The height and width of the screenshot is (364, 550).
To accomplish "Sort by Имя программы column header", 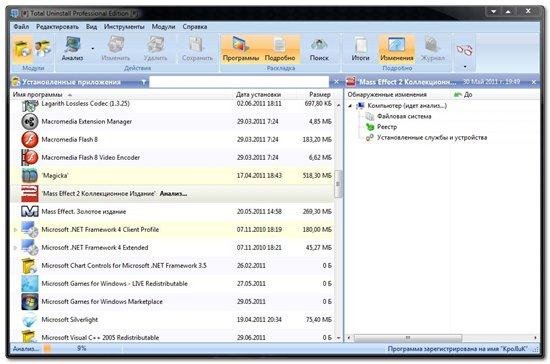I will coord(38,95).
